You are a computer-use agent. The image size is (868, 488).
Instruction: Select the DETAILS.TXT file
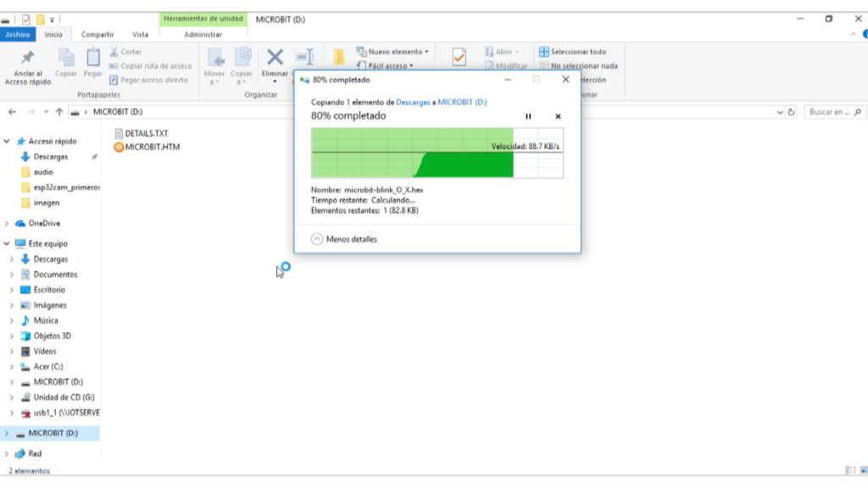tap(146, 133)
